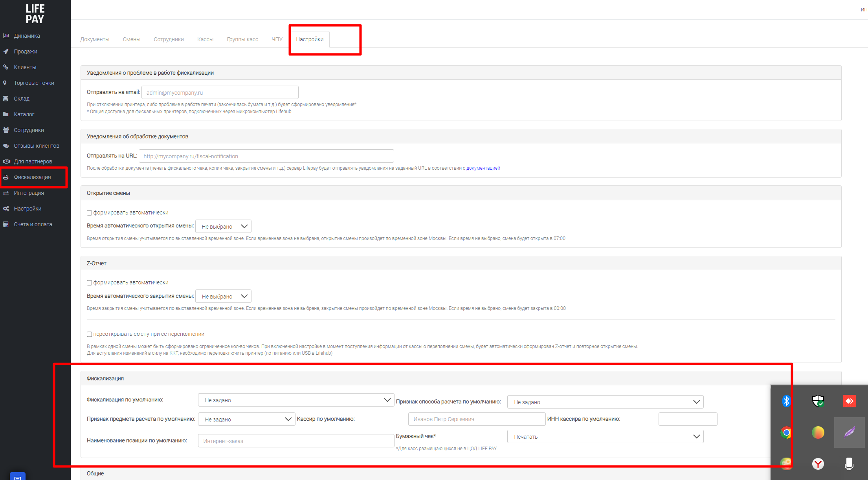The image size is (868, 480).
Task: Switch to the ЧПУ tab
Action: click(x=277, y=39)
